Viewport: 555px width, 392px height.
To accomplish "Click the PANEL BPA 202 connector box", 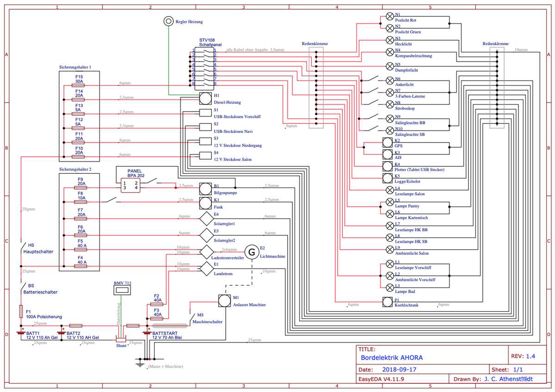I will 129,186.
